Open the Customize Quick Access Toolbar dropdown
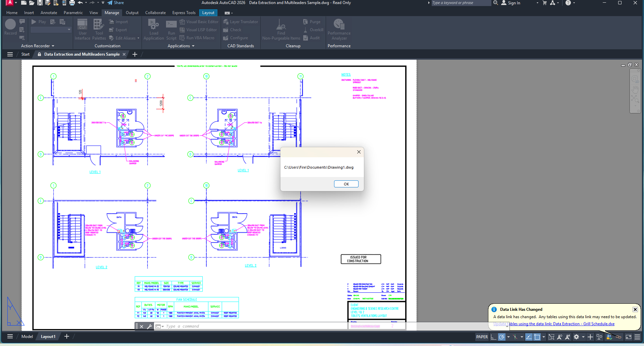 coord(103,3)
